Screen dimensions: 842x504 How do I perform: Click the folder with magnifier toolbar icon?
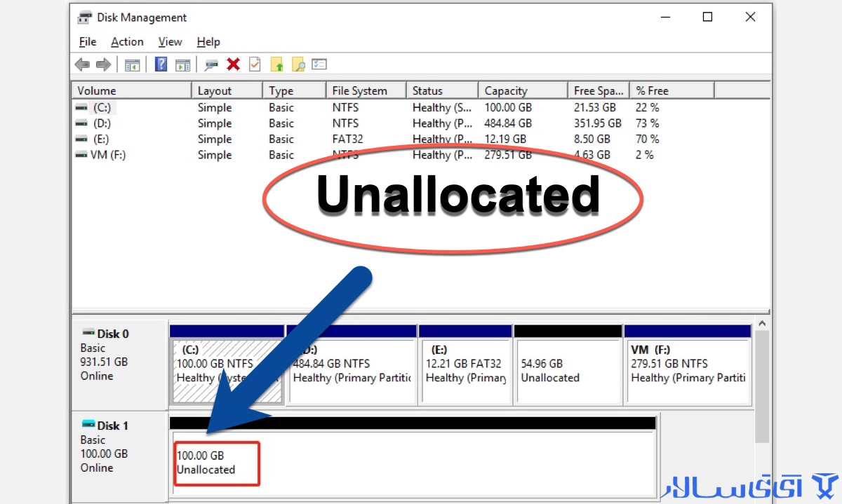coord(298,64)
